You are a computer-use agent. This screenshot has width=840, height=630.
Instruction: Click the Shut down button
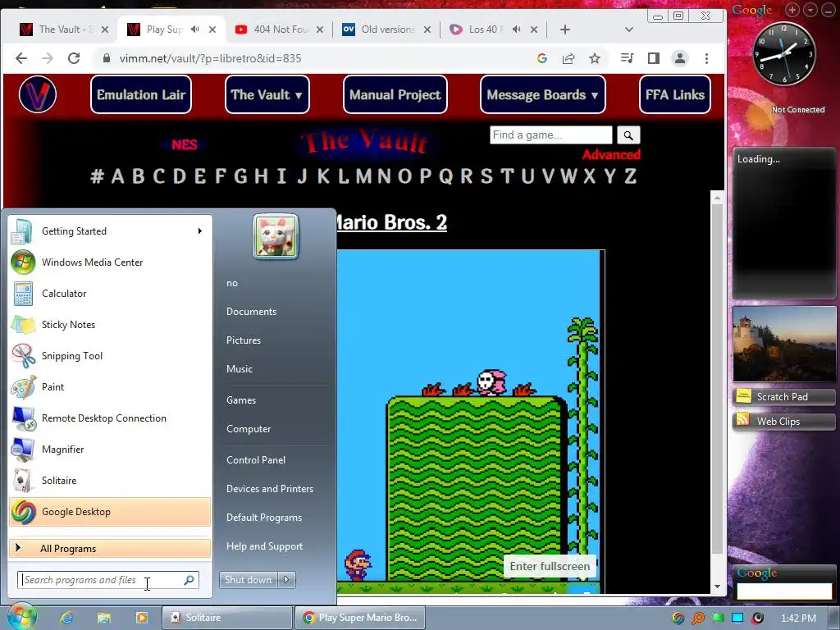(x=249, y=580)
